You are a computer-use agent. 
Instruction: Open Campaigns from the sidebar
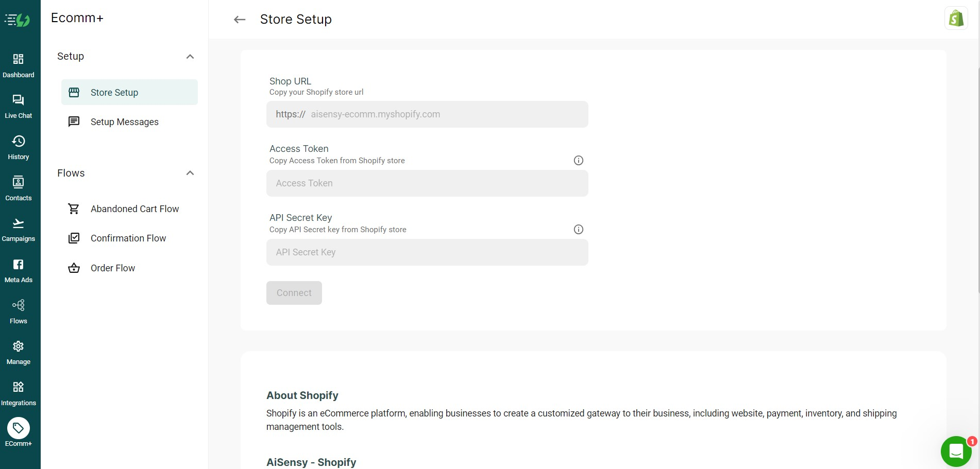[x=19, y=230]
